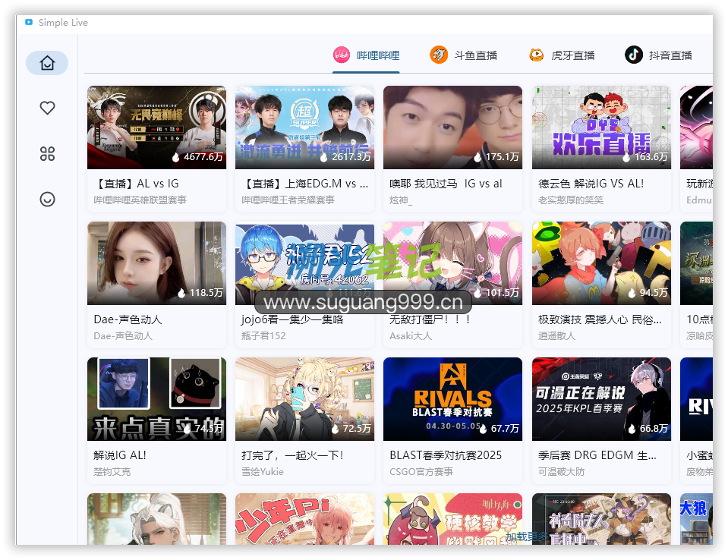Viewport: 728px width, 560px height.
Task: Click streamer name 哔哩哔哩英雄联盟赛事
Action: [x=140, y=200]
